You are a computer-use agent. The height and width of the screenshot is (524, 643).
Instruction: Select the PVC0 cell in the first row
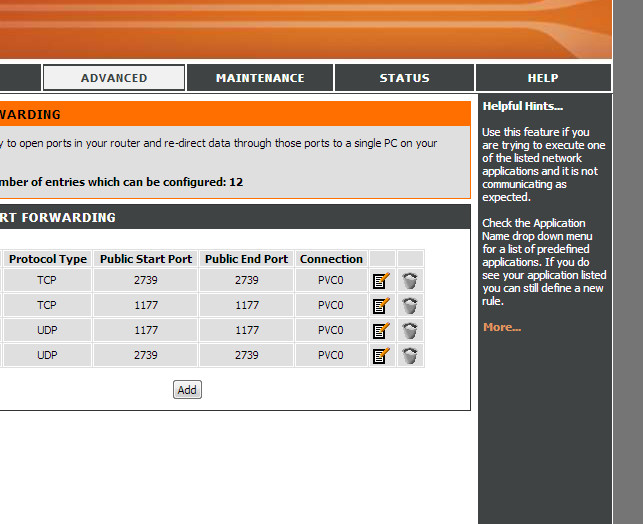[x=331, y=281]
